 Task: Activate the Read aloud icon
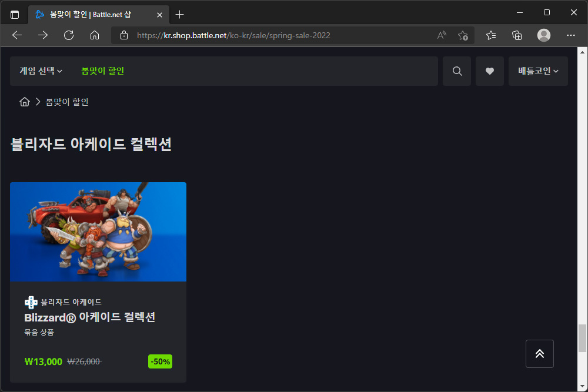pyautogui.click(x=442, y=35)
